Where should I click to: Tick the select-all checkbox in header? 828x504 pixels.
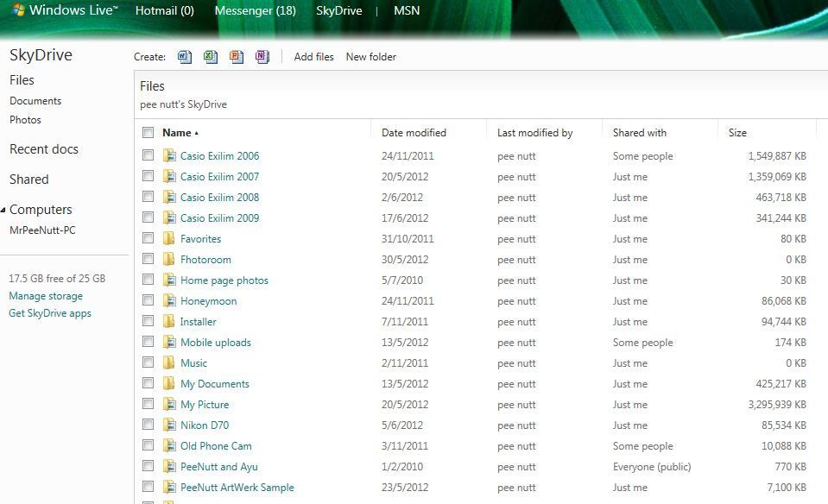click(x=149, y=133)
